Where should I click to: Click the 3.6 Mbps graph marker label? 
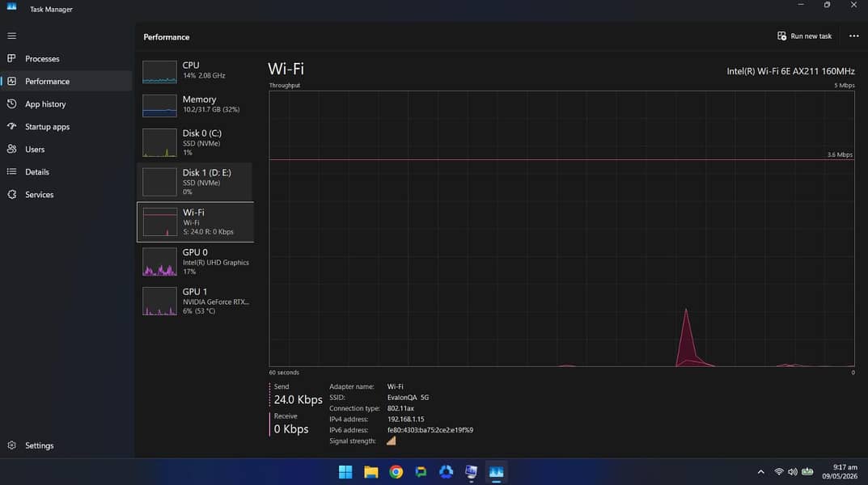pyautogui.click(x=840, y=154)
